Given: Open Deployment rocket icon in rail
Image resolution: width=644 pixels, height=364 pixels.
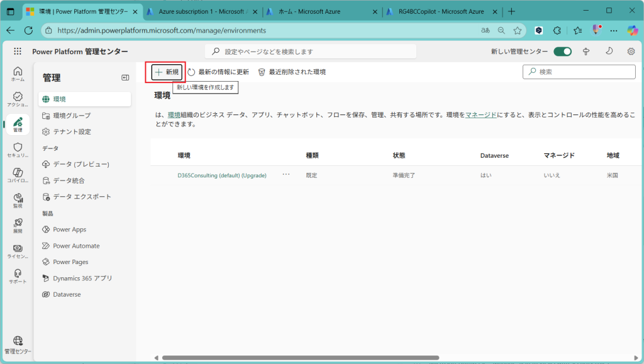Looking at the screenshot, I should click(18, 226).
